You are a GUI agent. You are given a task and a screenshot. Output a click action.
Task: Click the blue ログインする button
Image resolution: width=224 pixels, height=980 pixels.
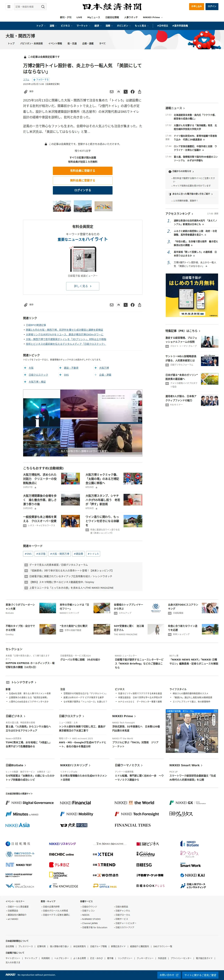point(83,190)
